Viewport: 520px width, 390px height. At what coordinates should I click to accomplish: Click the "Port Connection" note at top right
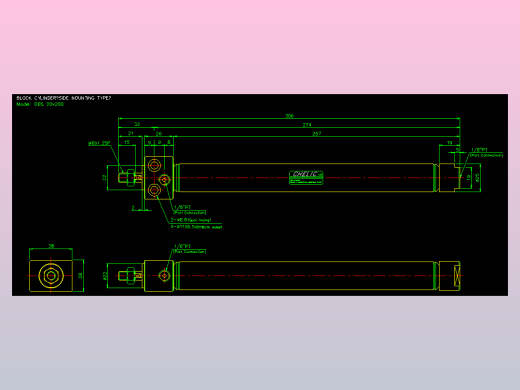click(487, 155)
